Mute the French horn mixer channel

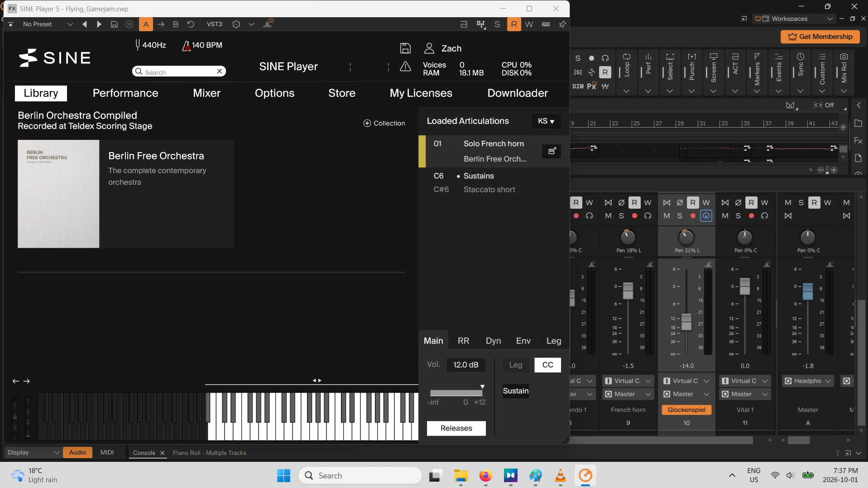click(x=608, y=216)
